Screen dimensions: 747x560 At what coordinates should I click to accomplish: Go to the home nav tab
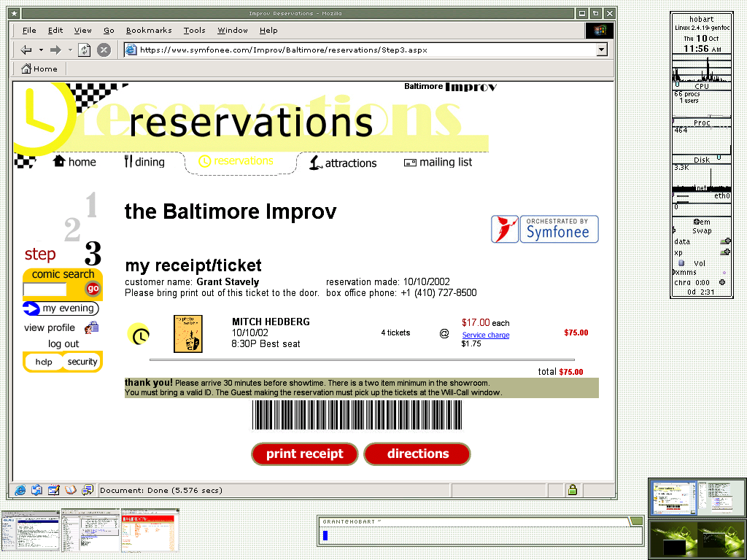click(x=74, y=162)
